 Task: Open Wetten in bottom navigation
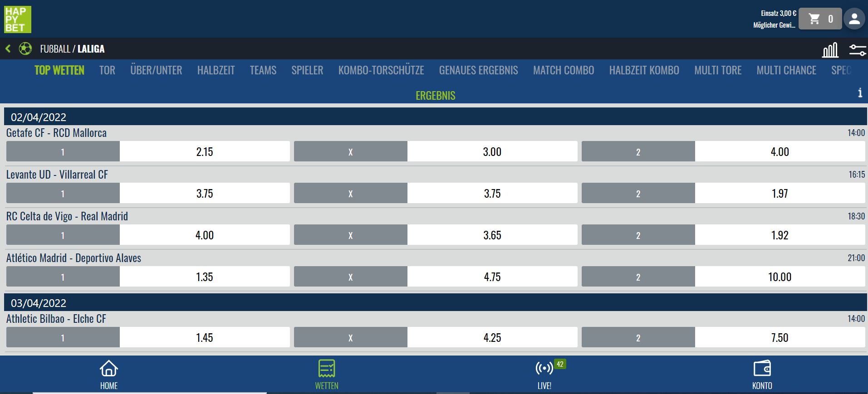click(327, 375)
